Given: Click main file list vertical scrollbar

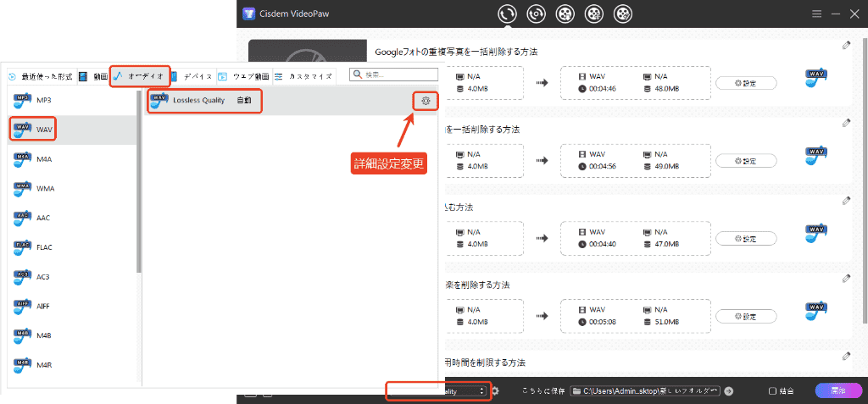Looking at the screenshot, I should point(865,183).
